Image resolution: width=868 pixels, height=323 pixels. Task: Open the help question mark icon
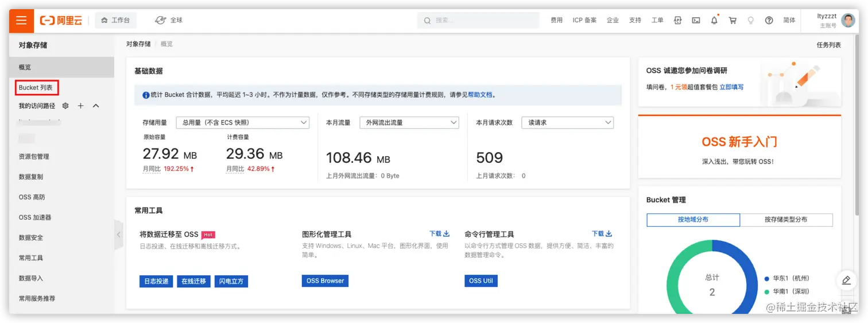pyautogui.click(x=769, y=20)
